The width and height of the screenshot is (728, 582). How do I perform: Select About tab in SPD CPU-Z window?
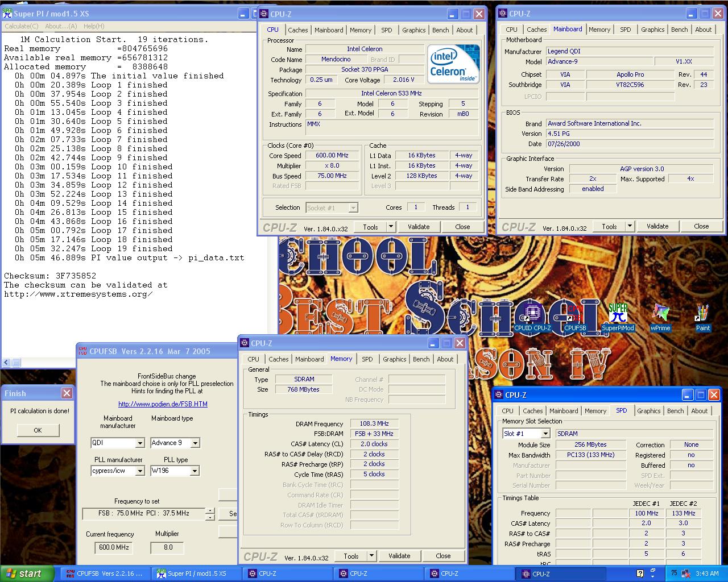[x=700, y=411]
